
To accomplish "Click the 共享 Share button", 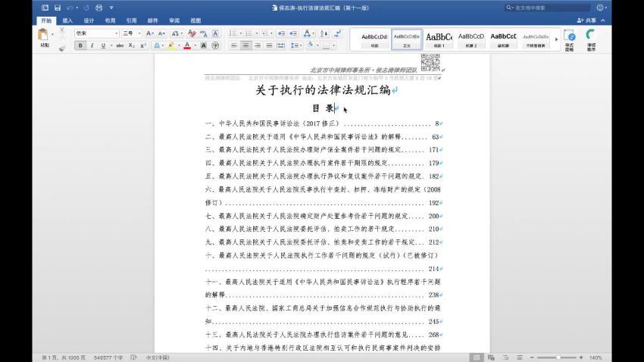I will pyautogui.click(x=586, y=20).
